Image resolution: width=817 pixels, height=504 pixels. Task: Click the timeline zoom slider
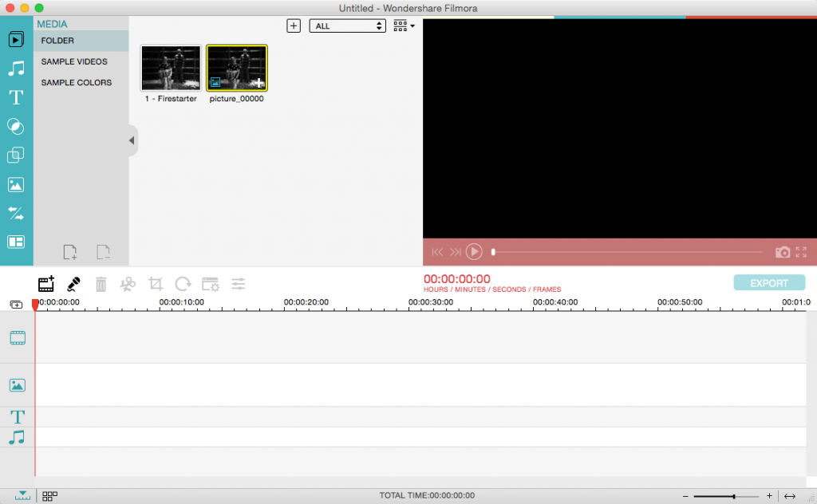tap(725, 496)
